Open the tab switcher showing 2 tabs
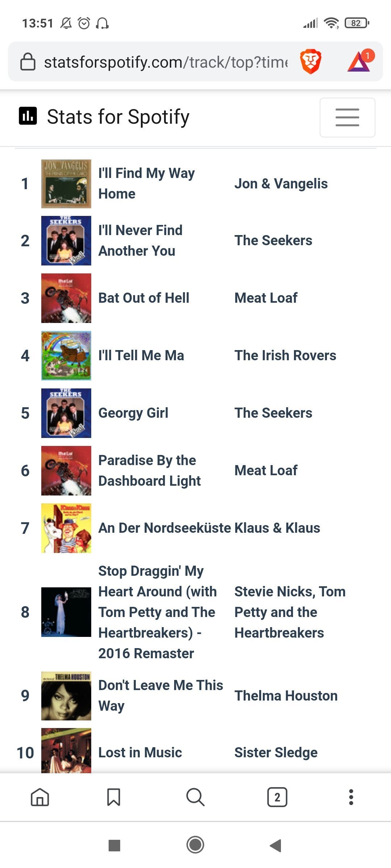 pyautogui.click(x=277, y=797)
